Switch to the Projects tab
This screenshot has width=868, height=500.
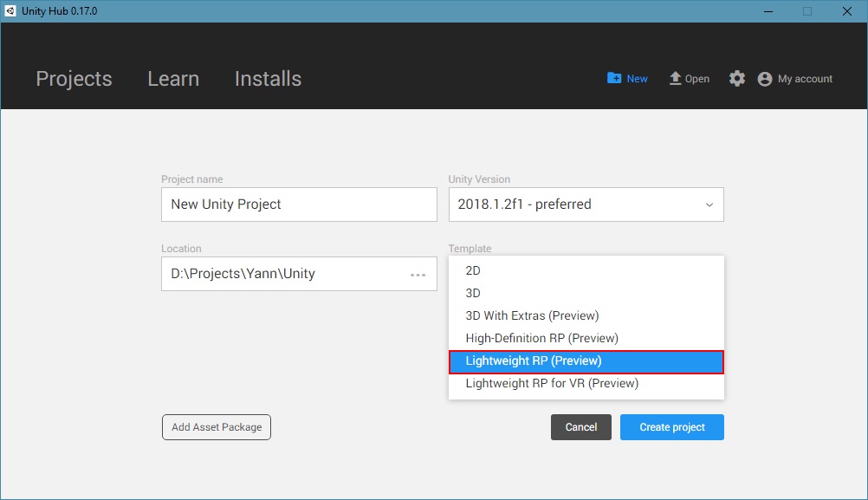coord(74,79)
